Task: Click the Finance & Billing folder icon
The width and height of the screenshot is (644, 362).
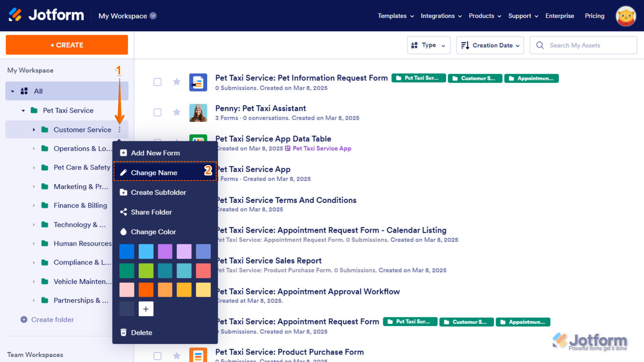Action: (45, 205)
